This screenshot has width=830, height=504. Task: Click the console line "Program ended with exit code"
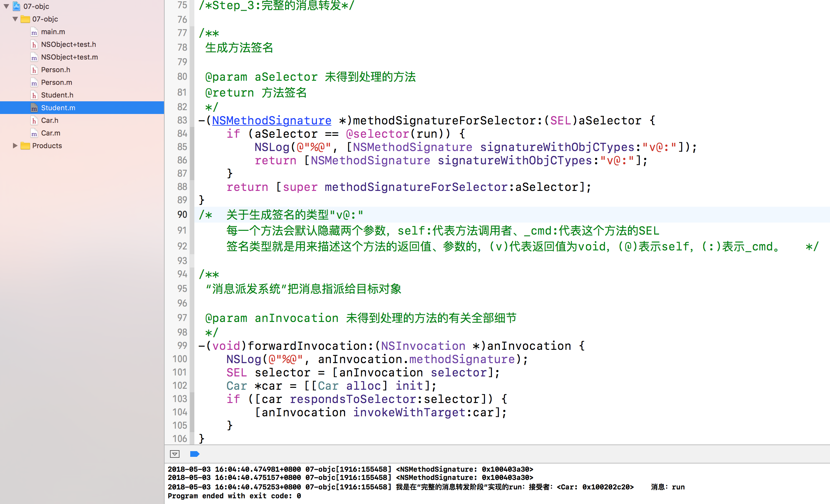[x=234, y=495]
